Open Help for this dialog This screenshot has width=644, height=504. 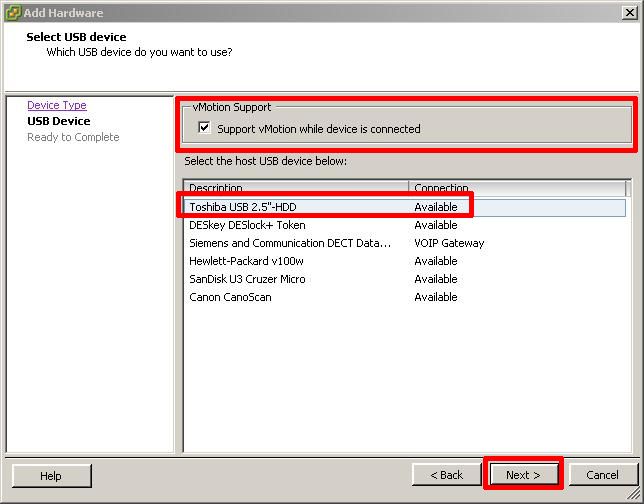click(x=51, y=476)
